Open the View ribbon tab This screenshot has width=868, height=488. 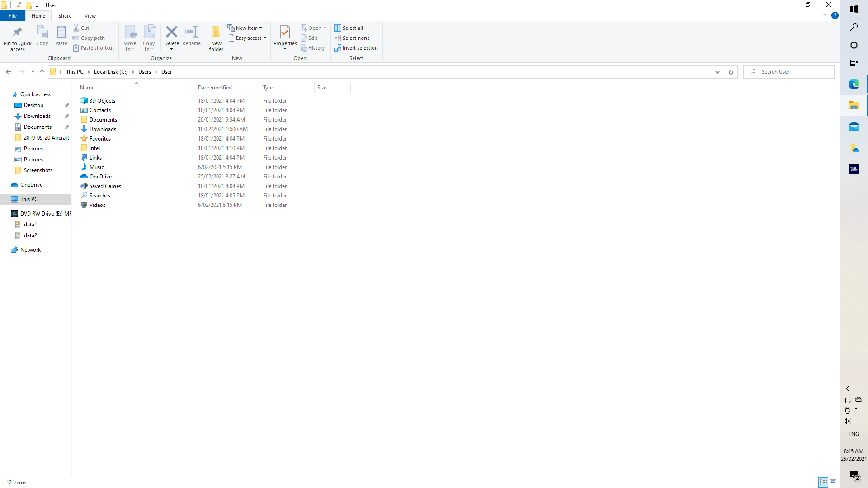[x=90, y=16]
